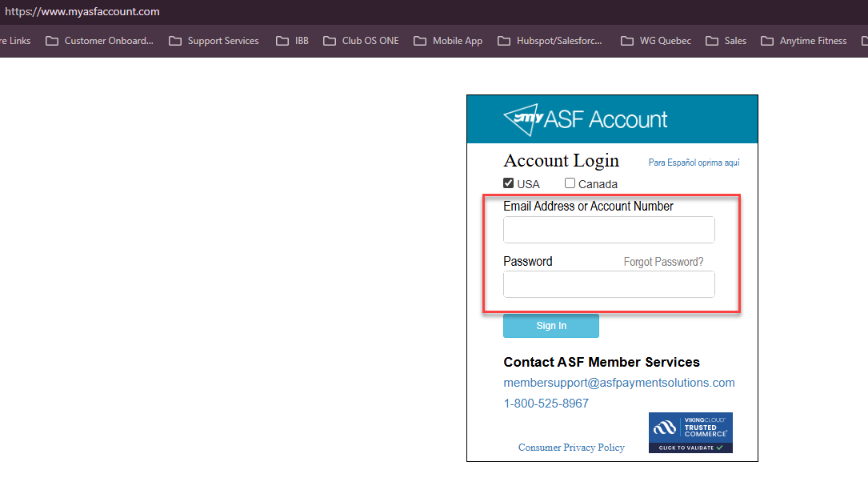Open the Anytime Fitness bookmark folder
Screen dimensions: 868x498
[x=804, y=41]
